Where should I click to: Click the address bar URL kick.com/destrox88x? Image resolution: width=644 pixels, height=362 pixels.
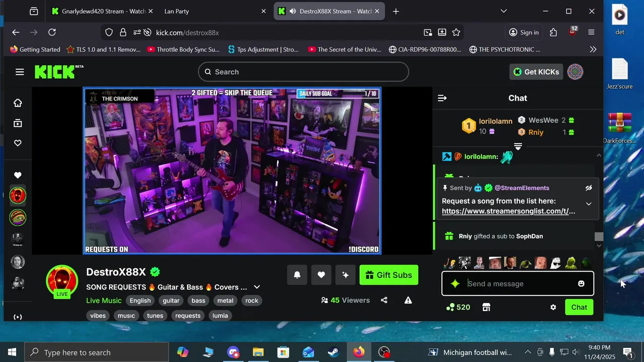click(x=187, y=33)
